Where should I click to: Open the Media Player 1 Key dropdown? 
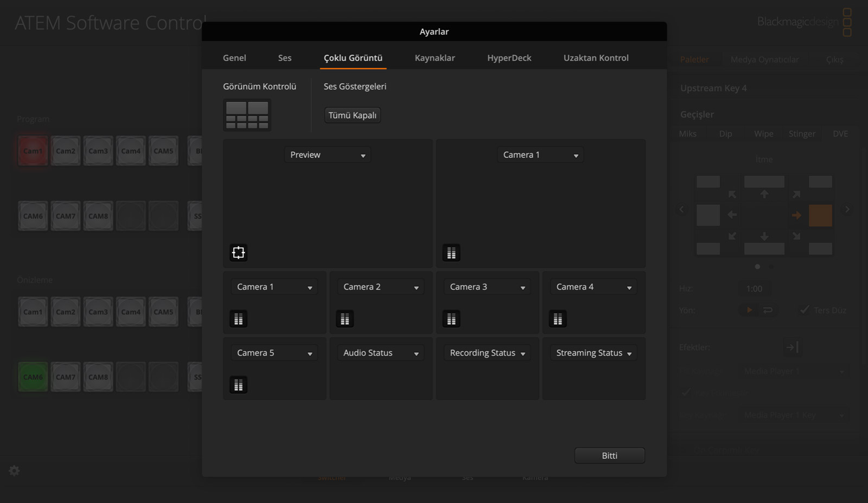pyautogui.click(x=794, y=415)
